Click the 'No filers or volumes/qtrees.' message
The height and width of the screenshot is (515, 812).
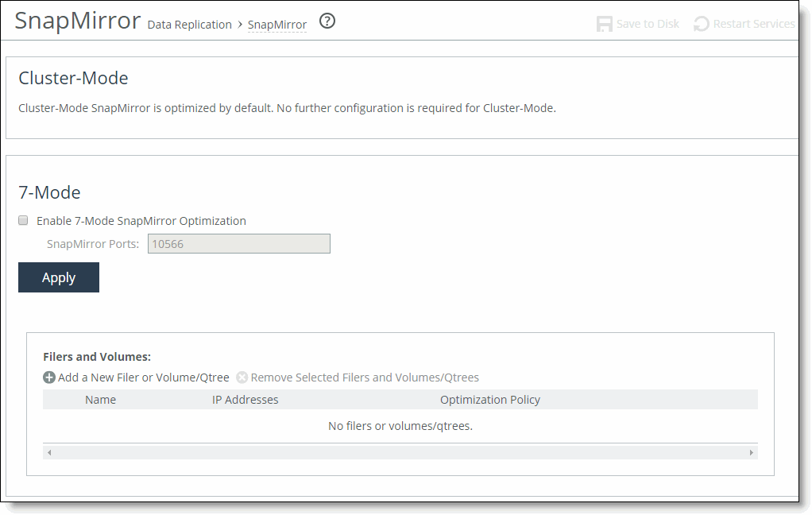coord(400,426)
